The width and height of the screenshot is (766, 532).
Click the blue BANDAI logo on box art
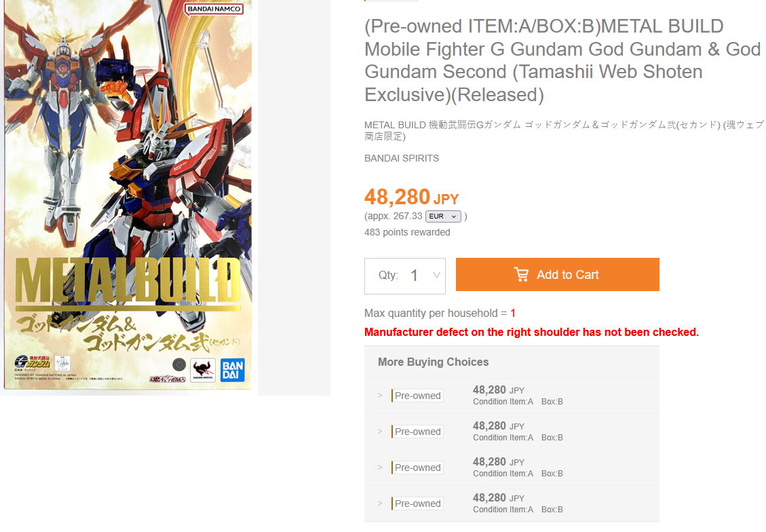point(233,370)
